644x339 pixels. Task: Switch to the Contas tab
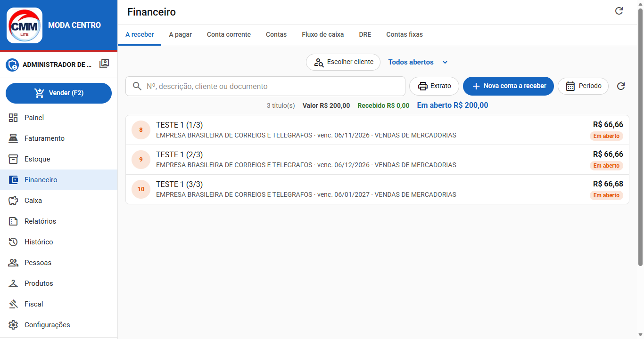(x=276, y=34)
